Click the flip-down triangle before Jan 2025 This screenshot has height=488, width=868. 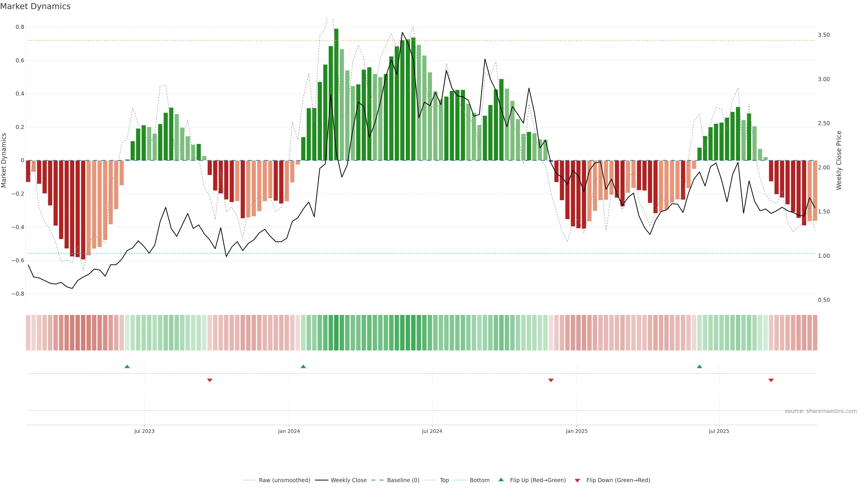[x=551, y=380]
